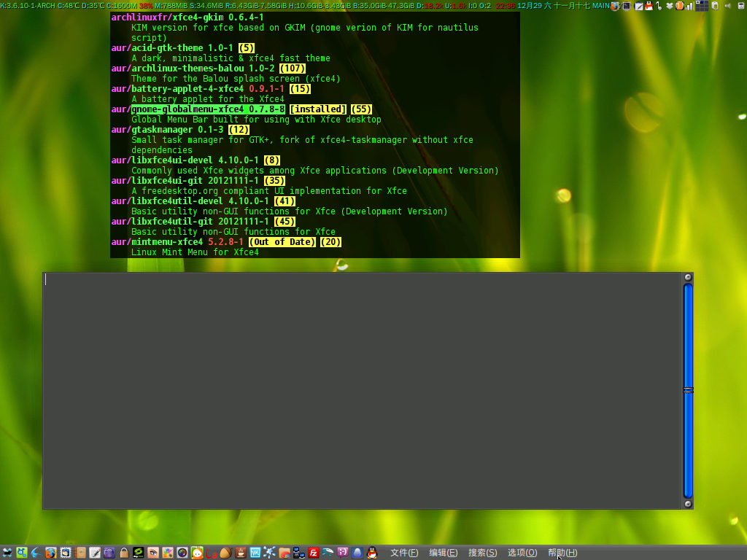747x560 pixels.
Task: Click the blue swoosh arrow dock icon
Action: click(x=36, y=553)
